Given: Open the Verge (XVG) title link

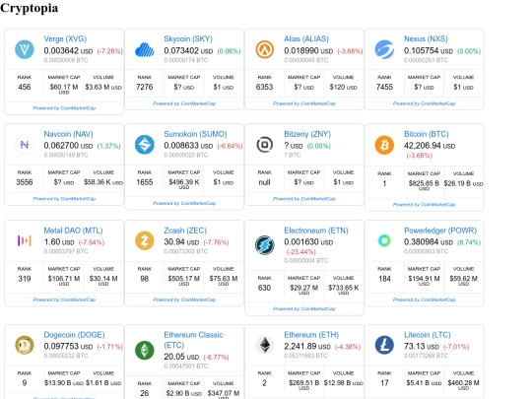Looking at the screenshot, I should pyautogui.click(x=65, y=39).
